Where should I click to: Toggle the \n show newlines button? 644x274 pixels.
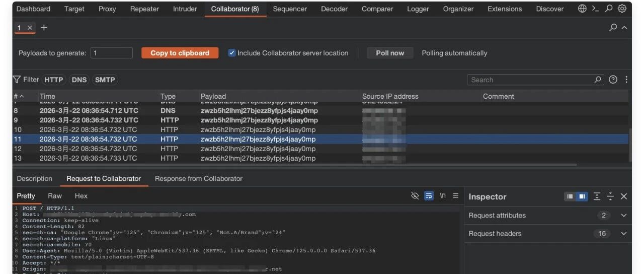click(443, 196)
